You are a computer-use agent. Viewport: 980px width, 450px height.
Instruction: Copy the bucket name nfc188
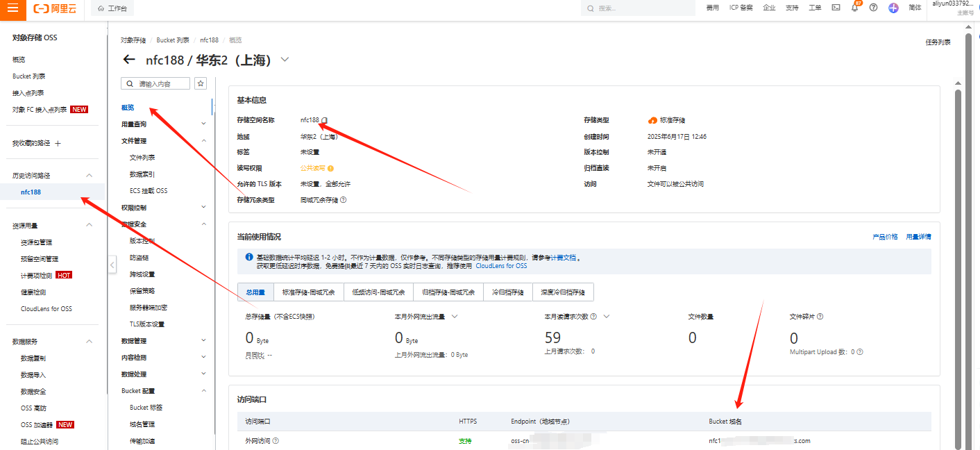pyautogui.click(x=324, y=120)
